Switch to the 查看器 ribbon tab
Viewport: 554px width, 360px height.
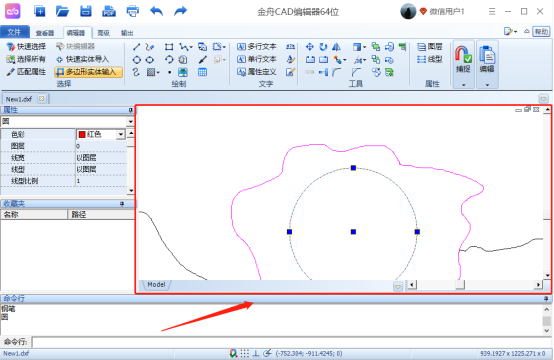click(45, 33)
